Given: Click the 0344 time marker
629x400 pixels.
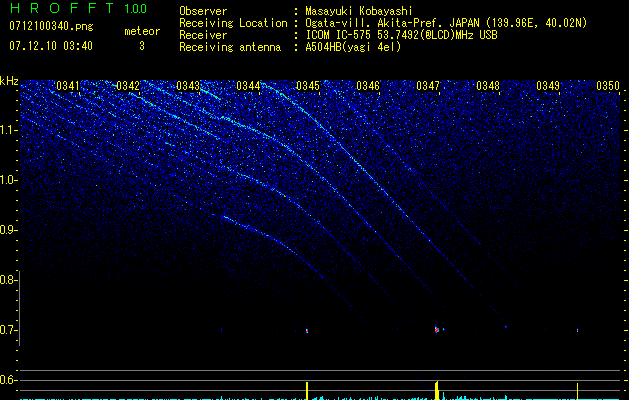Looking at the screenshot, I should pos(248,86).
